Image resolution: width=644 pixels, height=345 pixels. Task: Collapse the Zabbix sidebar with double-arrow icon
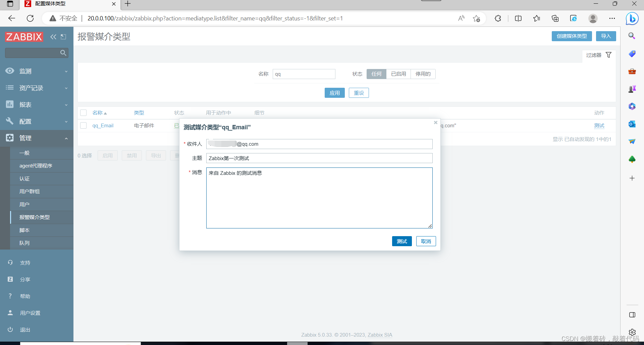(53, 37)
